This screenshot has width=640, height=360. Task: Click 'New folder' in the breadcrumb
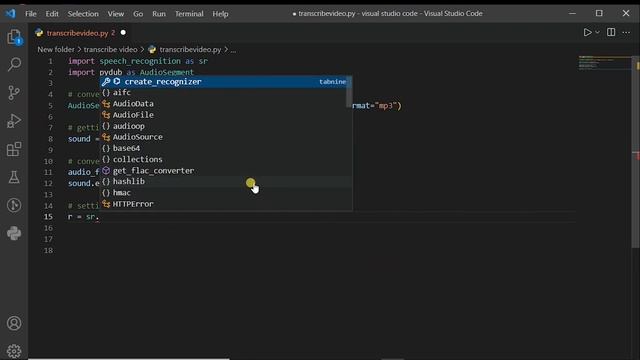pos(56,49)
